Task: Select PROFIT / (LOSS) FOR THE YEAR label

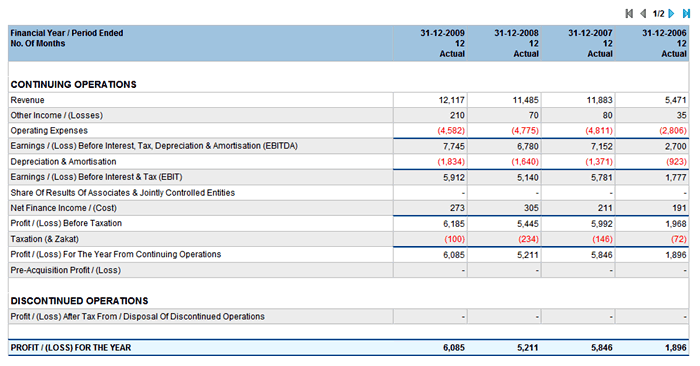Action: click(71, 348)
